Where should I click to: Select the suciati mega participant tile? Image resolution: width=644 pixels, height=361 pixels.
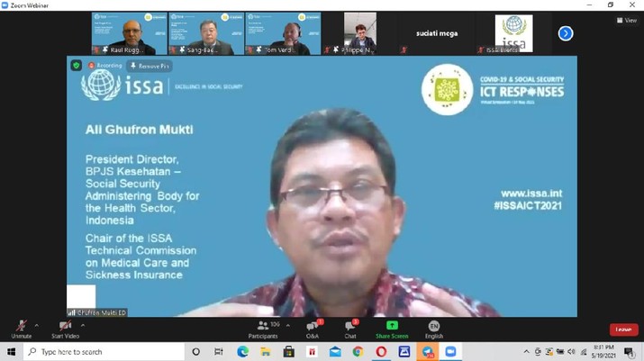click(437, 33)
